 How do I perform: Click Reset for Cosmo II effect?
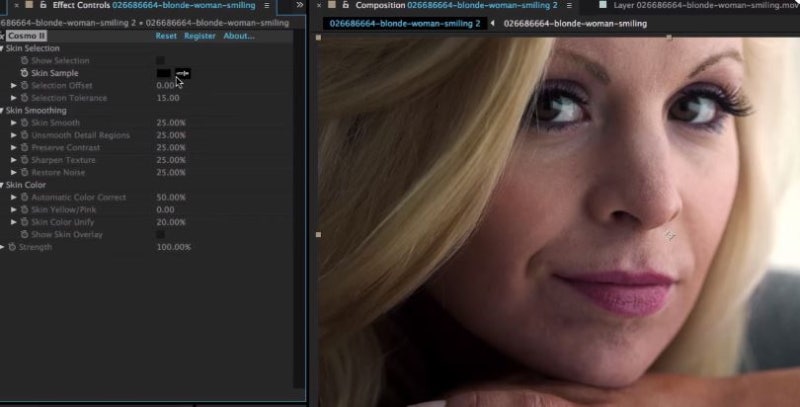166,36
